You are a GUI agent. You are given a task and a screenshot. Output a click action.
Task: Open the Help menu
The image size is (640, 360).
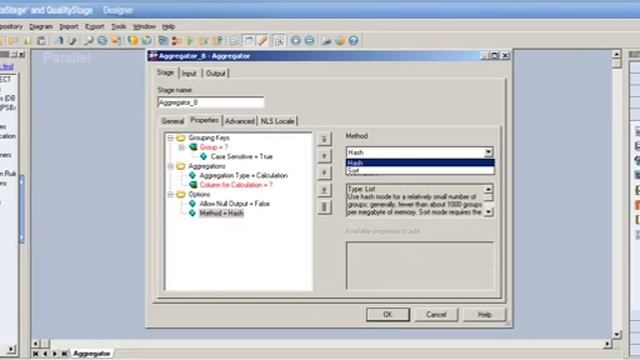(x=168, y=27)
